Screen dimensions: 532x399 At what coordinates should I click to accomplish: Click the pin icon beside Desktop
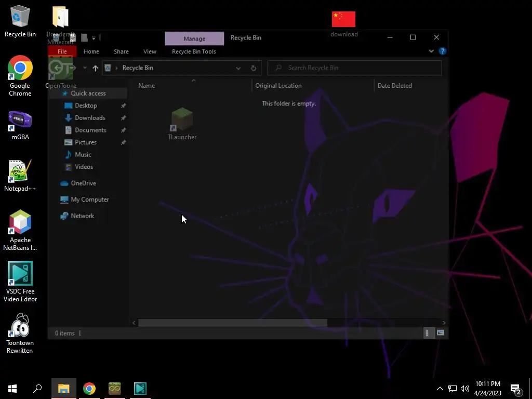[124, 106]
